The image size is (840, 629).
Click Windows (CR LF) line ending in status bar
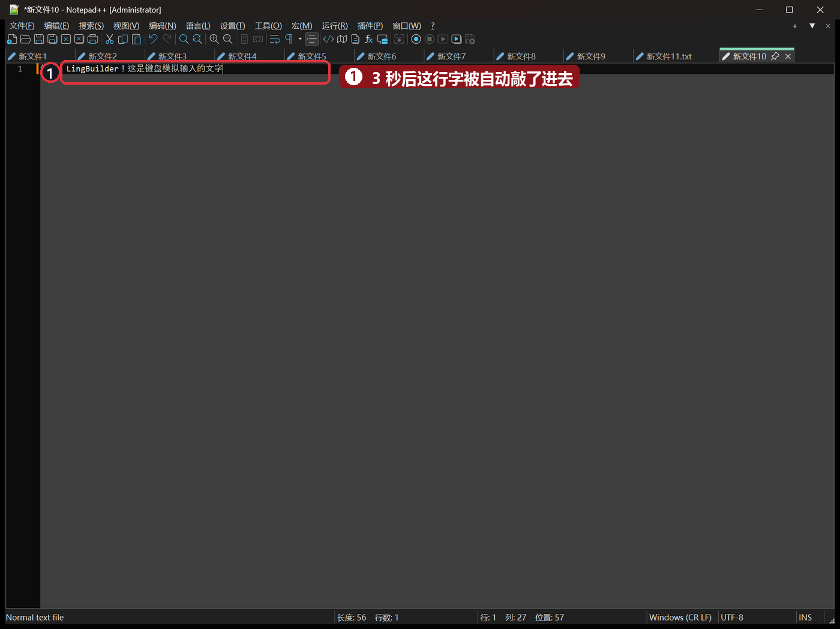tap(680, 618)
